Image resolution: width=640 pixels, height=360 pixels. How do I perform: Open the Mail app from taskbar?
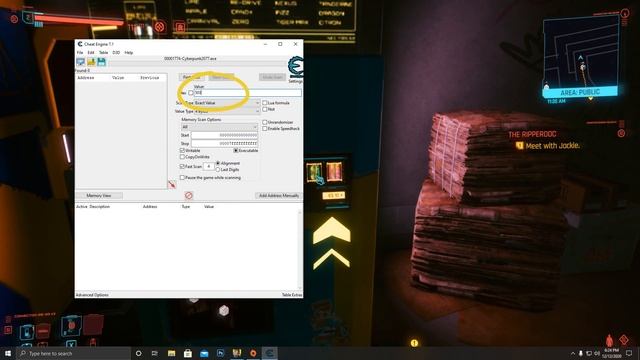[x=204, y=353]
